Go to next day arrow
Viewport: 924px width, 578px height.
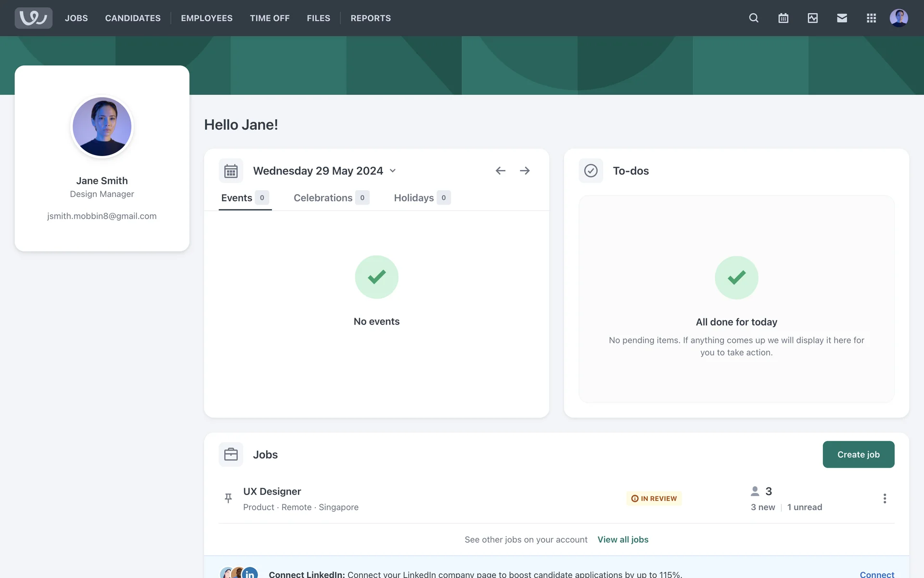tap(525, 171)
